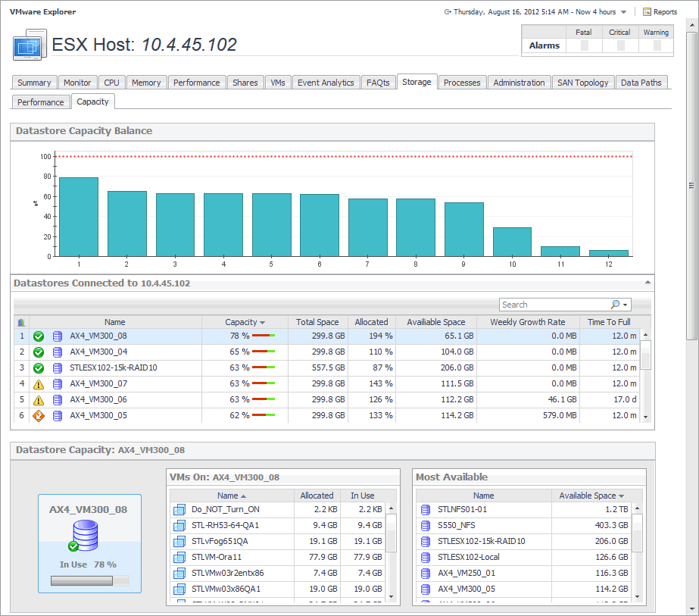
Task: Collapse the Datastores Connected panel
Action: [647, 282]
